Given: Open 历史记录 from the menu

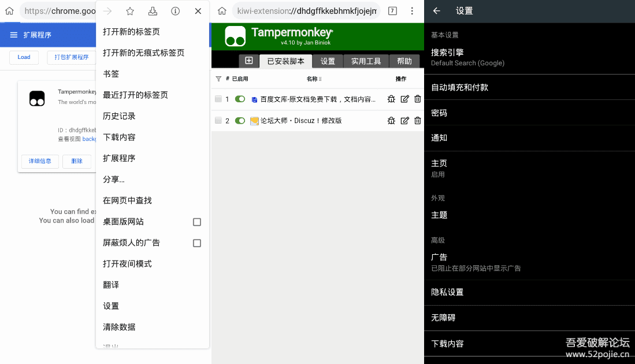Looking at the screenshot, I should pyautogui.click(x=153, y=116).
